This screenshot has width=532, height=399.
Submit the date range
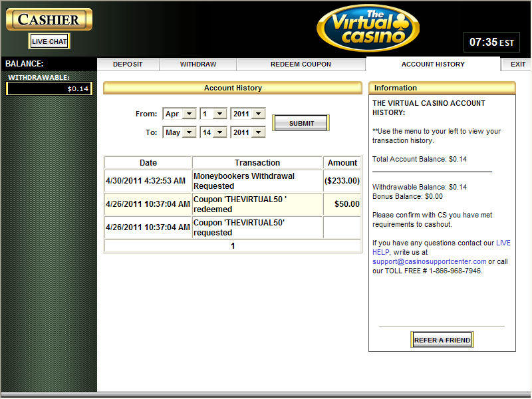click(x=301, y=123)
